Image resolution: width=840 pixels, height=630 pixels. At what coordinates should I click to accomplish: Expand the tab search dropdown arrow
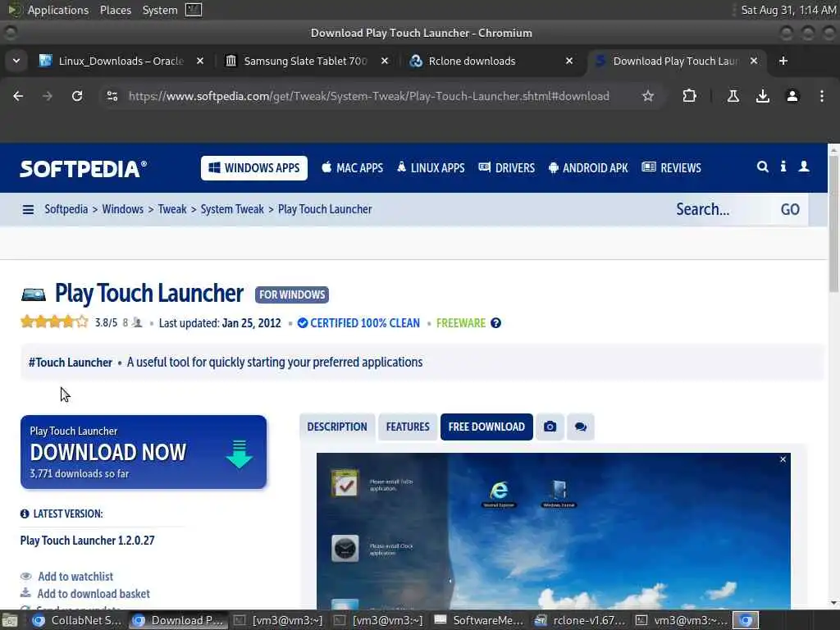[16, 61]
